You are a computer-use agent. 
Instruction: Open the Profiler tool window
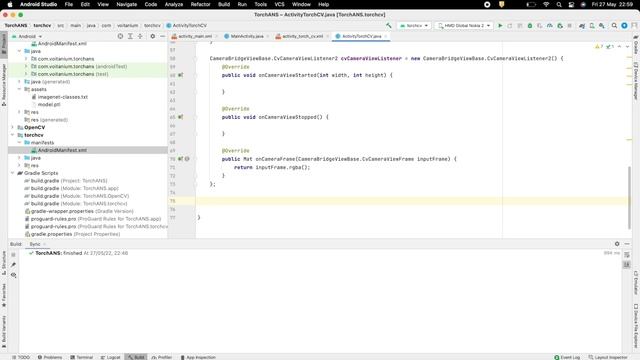(162, 357)
